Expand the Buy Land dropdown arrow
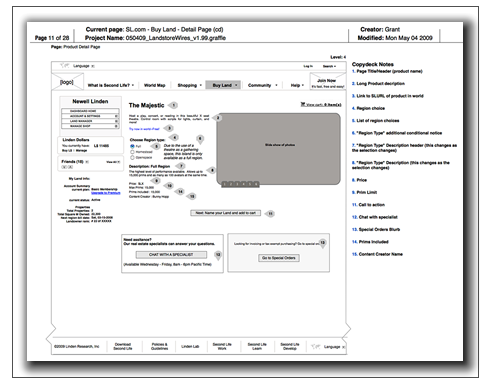Viewport: 488px width, 383px height. tap(236, 85)
